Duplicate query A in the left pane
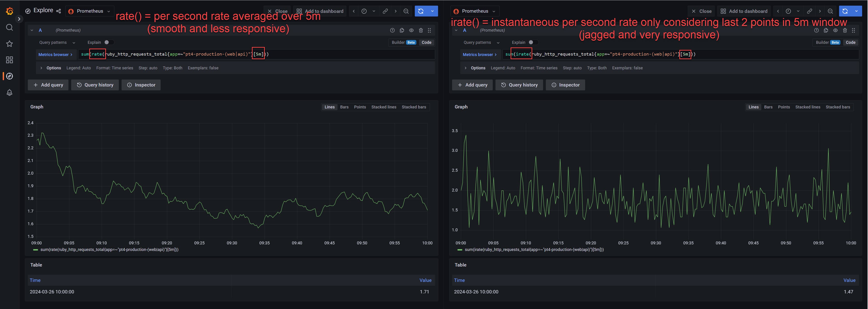Screen dimensions: 868x309 coord(402,30)
